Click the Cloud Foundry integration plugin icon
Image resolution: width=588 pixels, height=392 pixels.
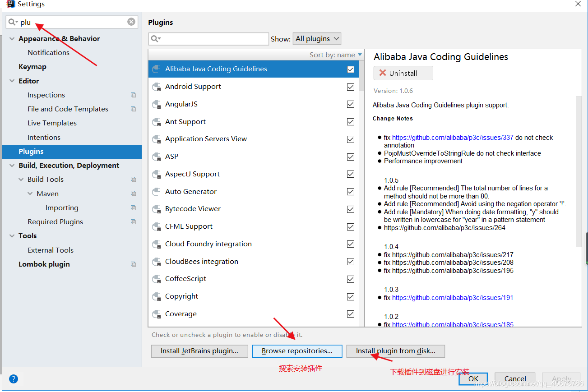coord(157,244)
